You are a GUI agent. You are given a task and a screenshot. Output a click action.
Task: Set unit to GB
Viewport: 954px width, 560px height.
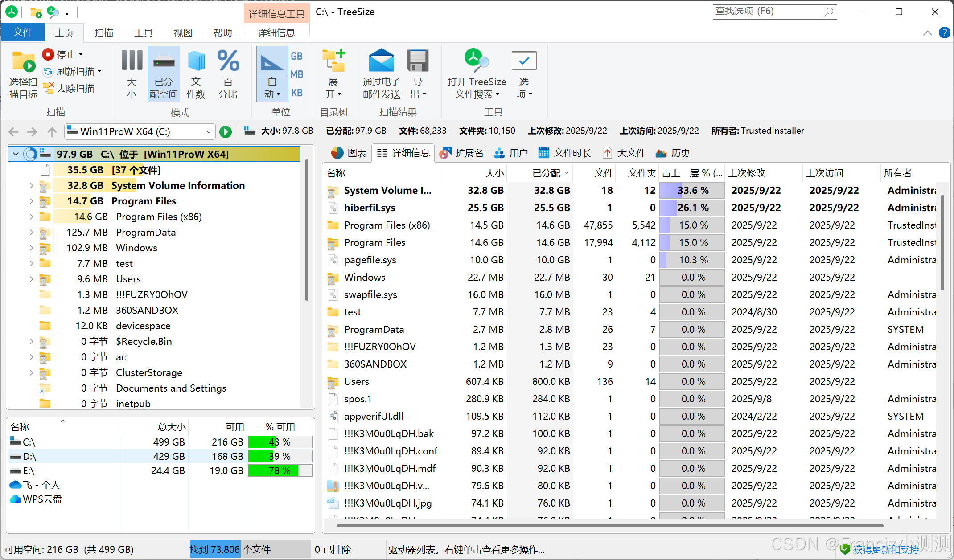(x=296, y=56)
